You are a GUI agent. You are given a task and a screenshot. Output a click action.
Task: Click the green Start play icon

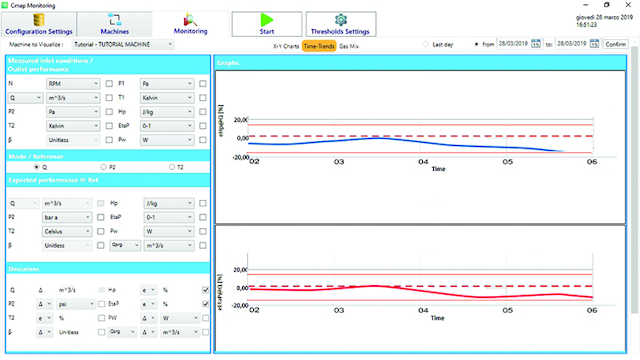tap(267, 20)
